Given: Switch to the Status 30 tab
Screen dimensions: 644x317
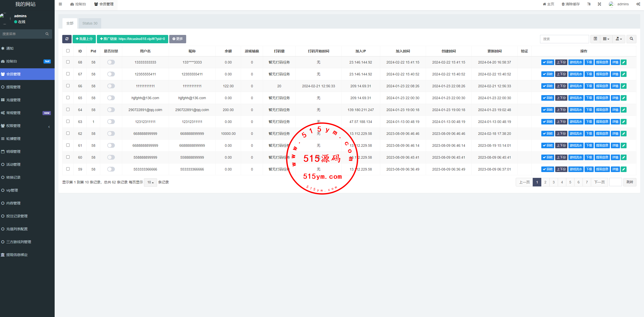Looking at the screenshot, I should pos(90,23).
